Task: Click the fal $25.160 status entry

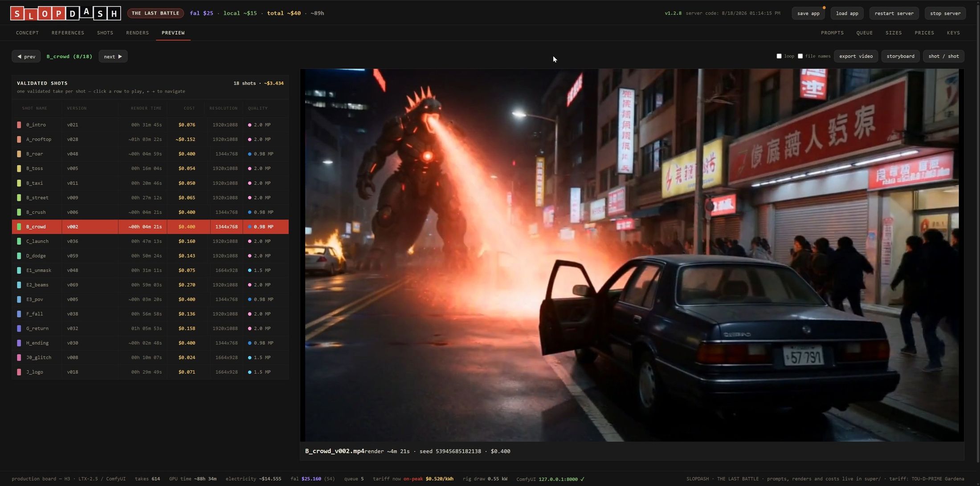Action: tap(312, 479)
